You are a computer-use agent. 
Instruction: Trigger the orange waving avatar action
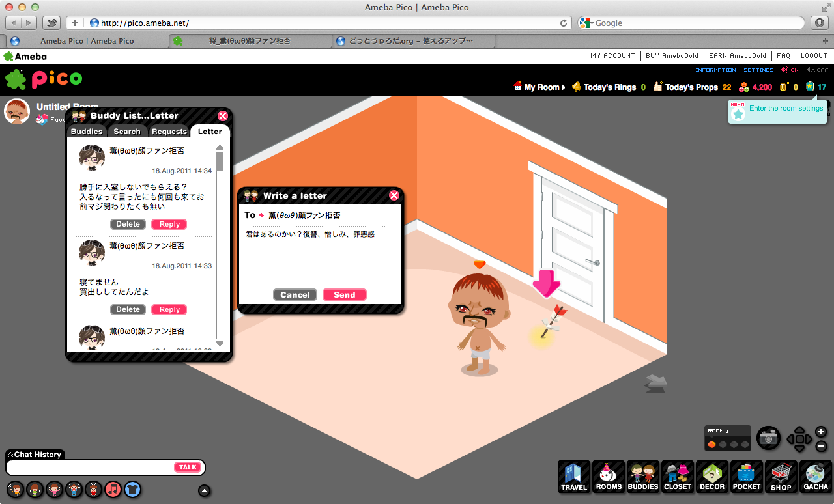(16, 489)
